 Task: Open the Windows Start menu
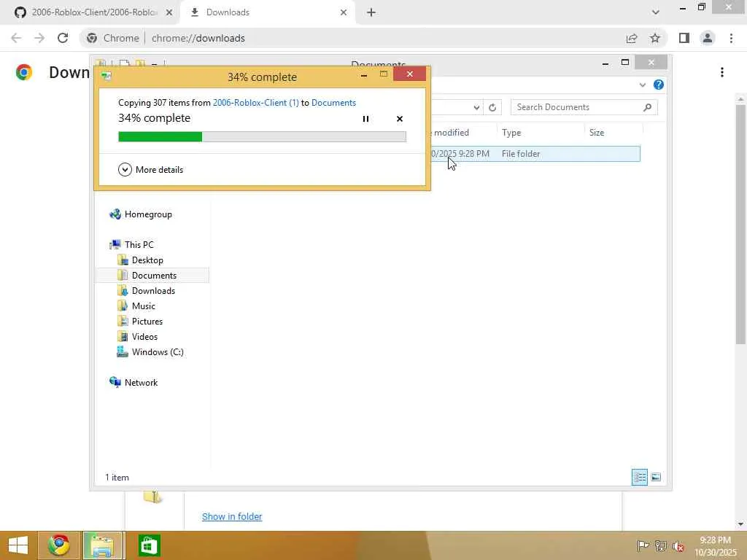(18, 545)
